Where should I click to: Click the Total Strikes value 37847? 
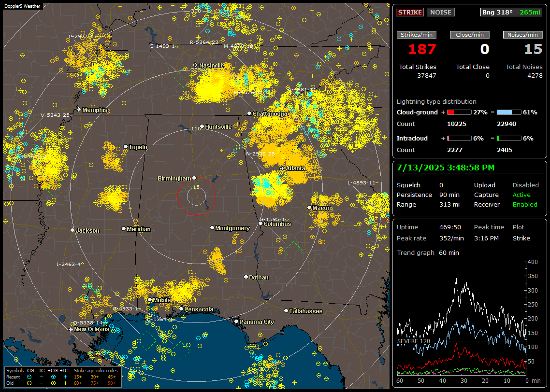coord(427,76)
